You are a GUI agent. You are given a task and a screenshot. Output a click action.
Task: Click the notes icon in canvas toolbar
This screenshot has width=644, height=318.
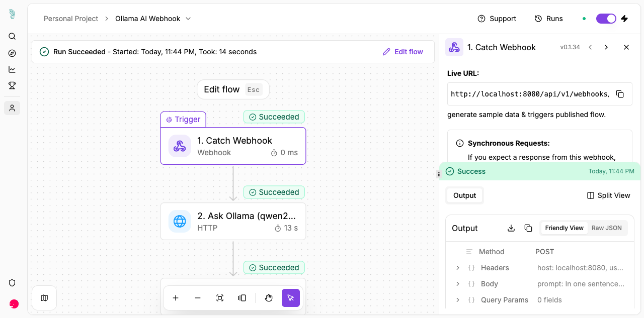coord(242,298)
